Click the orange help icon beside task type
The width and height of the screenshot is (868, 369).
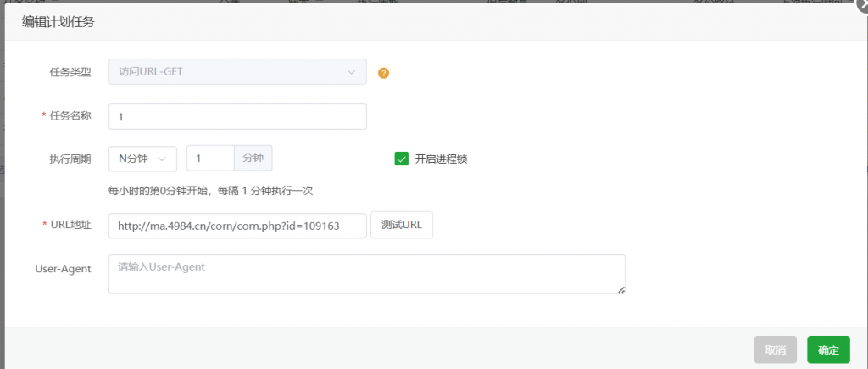point(383,73)
